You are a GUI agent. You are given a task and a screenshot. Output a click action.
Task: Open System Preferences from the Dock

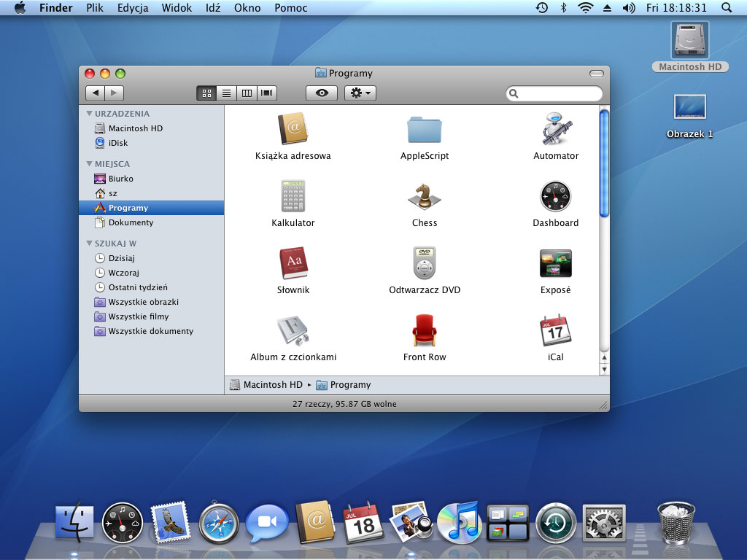click(x=604, y=523)
